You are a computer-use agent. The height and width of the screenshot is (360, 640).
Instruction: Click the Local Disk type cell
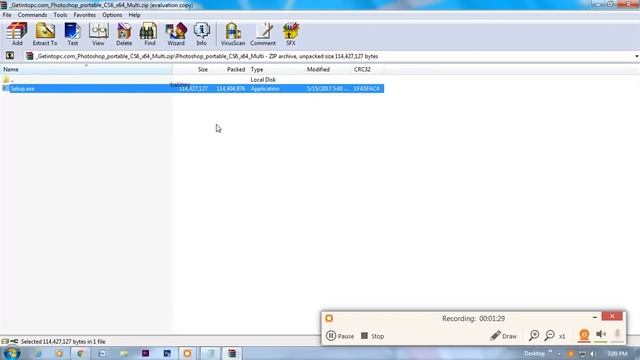(263, 80)
